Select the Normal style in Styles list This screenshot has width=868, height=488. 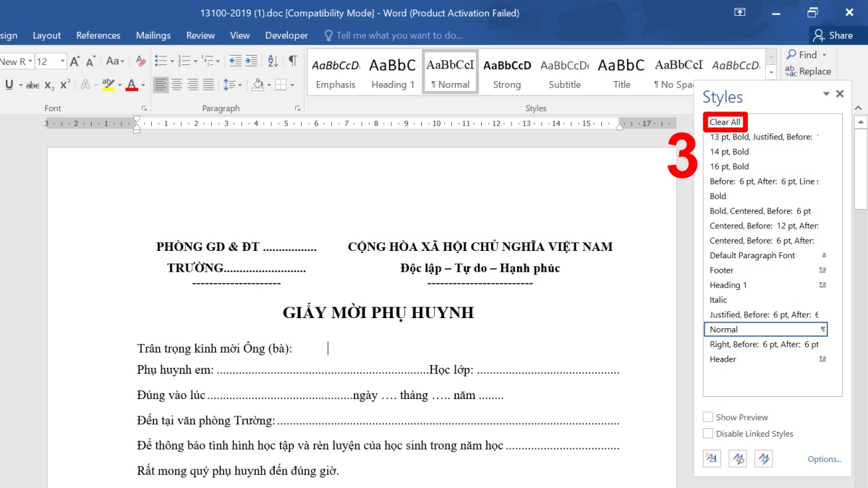(x=752, y=329)
